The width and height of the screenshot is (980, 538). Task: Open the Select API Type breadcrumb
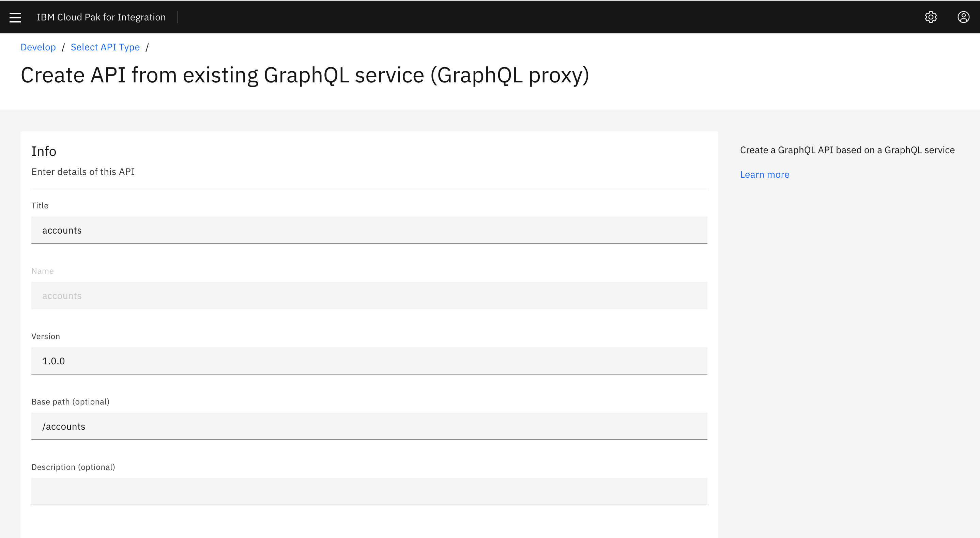pyautogui.click(x=105, y=47)
